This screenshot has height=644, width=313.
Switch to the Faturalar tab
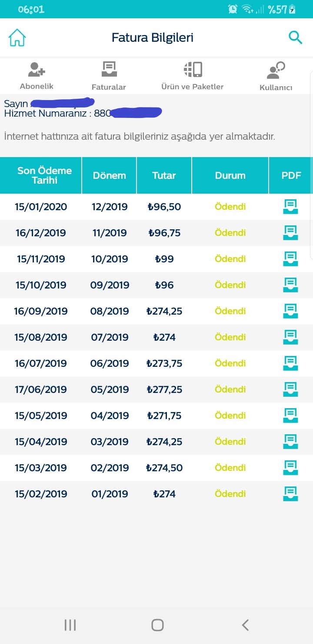tap(109, 76)
